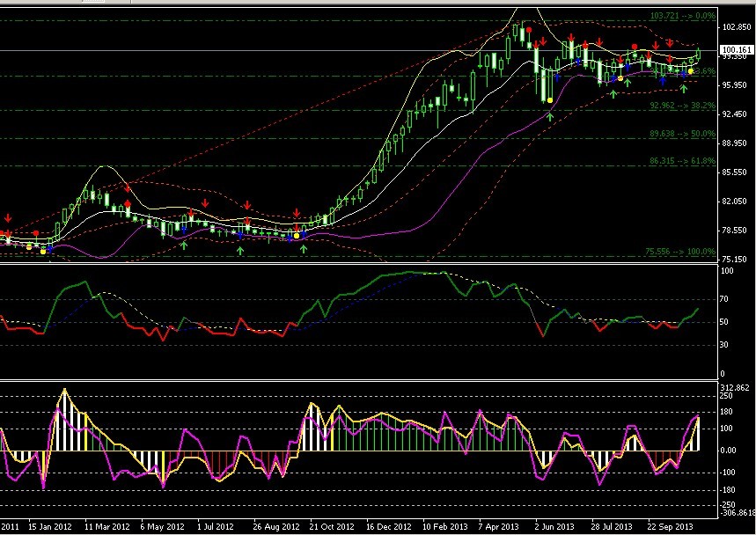This screenshot has width=756, height=535.
Task: Click the 1 Jul 2012 date label
Action: tap(216, 527)
